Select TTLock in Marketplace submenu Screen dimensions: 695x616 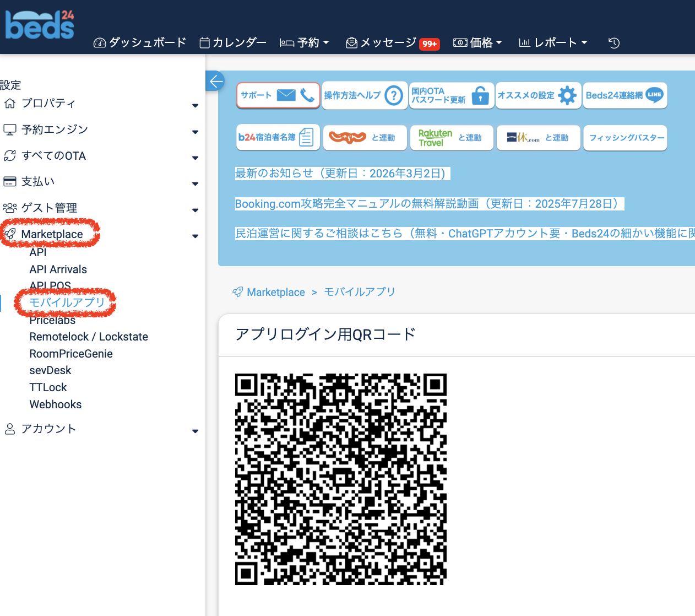pos(48,387)
